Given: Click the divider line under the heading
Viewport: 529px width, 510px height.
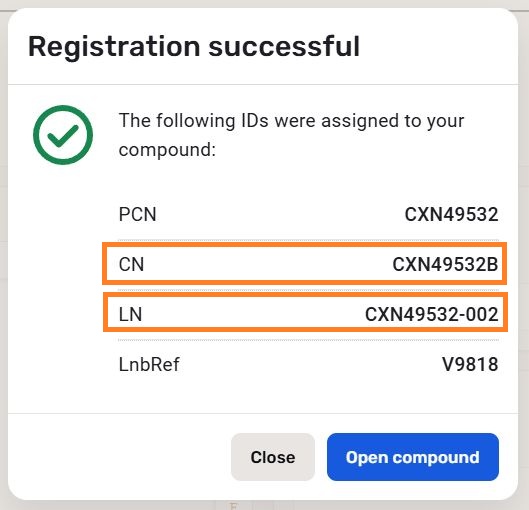Looking at the screenshot, I should pos(263,84).
